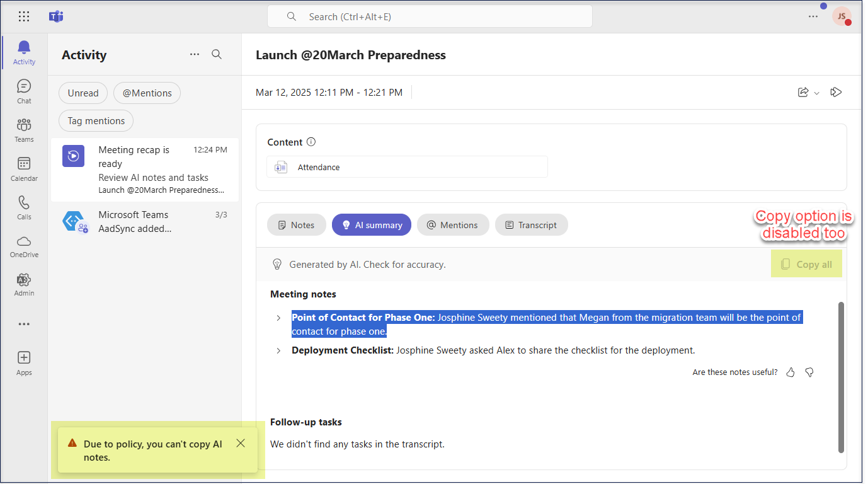Image resolution: width=868 pixels, height=484 pixels.
Task: Expand the Point of Contact note
Action: click(278, 318)
